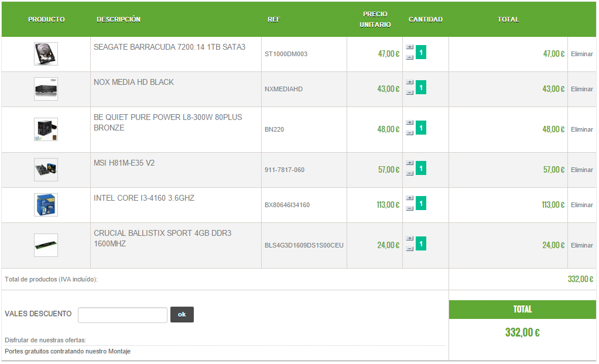Remove NOX Media HD Black with Eliminar
This screenshot has height=364, width=599.
[582, 89]
